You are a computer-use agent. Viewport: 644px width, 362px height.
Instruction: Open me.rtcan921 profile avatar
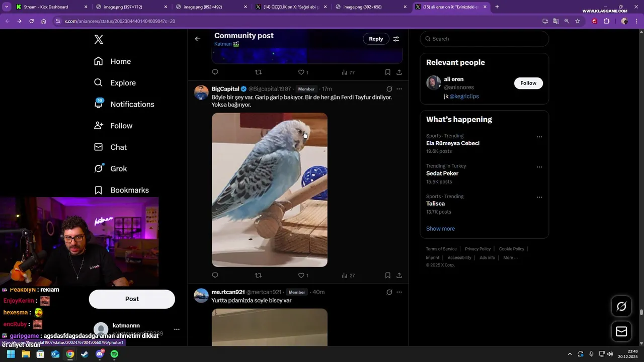coord(201,296)
